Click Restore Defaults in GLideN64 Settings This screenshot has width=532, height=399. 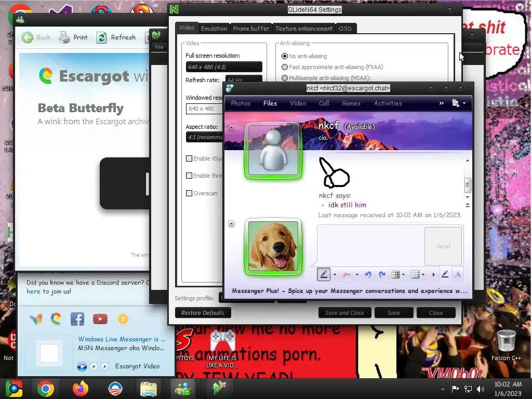203,313
